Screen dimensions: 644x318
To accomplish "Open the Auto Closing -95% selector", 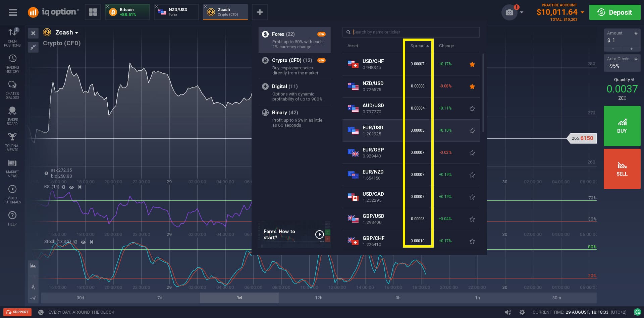I will (622, 62).
